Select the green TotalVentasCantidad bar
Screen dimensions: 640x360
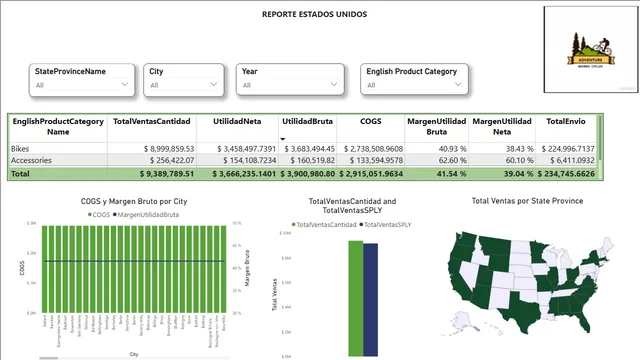pos(356,298)
